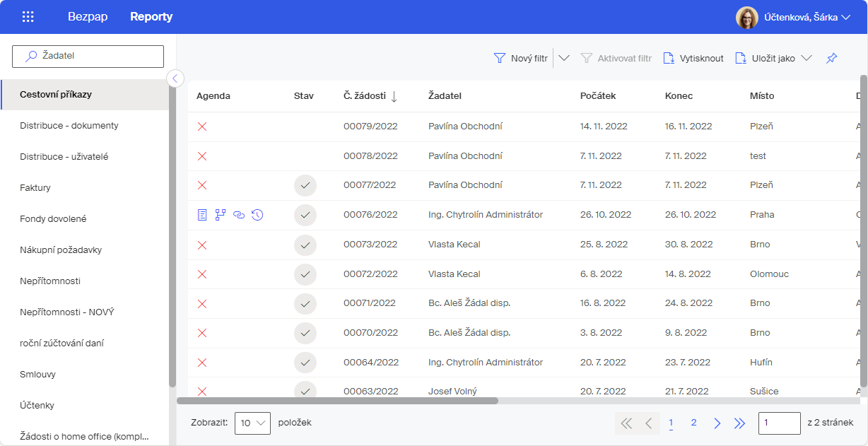
Task: Click the red X in row 00070/2022
Action: (202, 333)
